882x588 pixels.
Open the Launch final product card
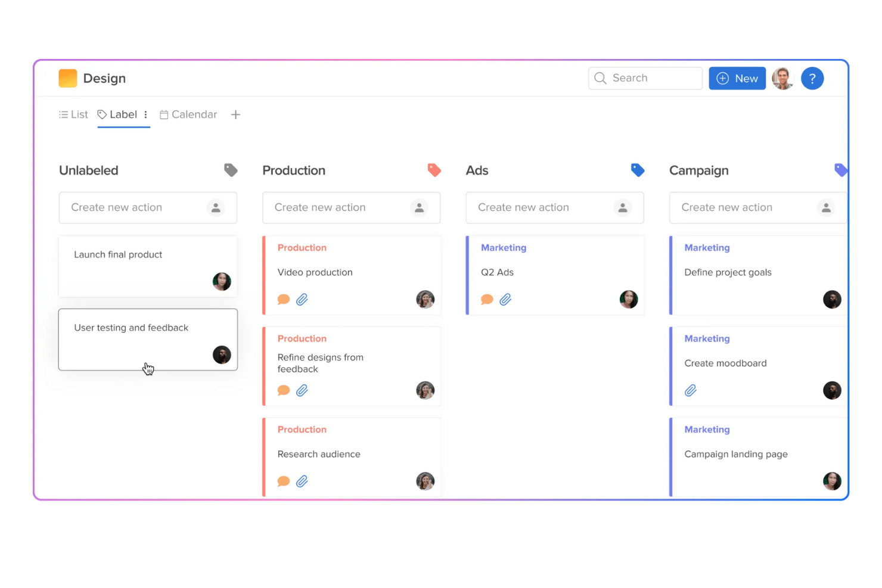148,266
